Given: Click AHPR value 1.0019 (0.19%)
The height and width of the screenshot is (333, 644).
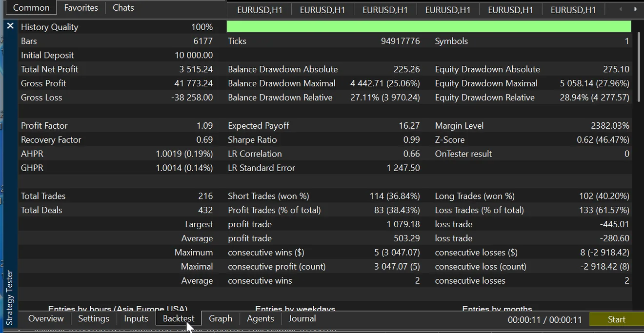Looking at the screenshot, I should pyautogui.click(x=184, y=154).
